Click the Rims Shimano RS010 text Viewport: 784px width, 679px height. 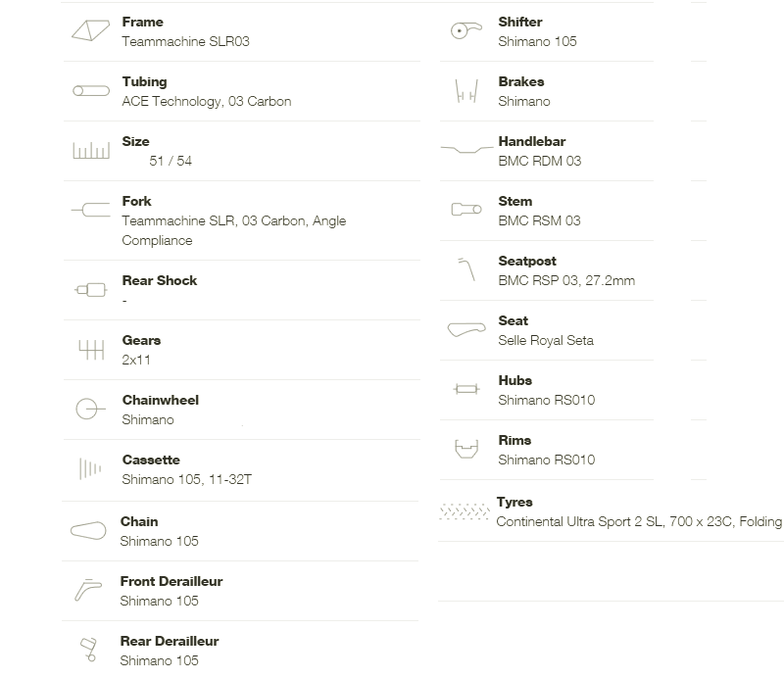pos(547,460)
